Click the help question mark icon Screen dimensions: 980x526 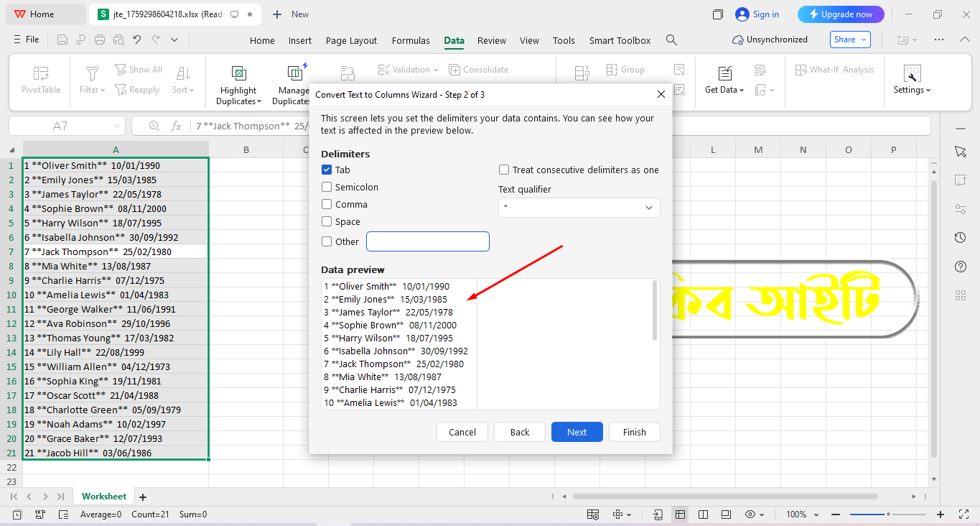961,267
